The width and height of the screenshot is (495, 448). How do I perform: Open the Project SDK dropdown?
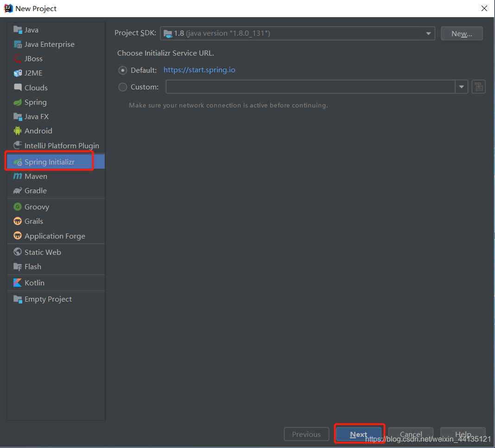(298, 33)
